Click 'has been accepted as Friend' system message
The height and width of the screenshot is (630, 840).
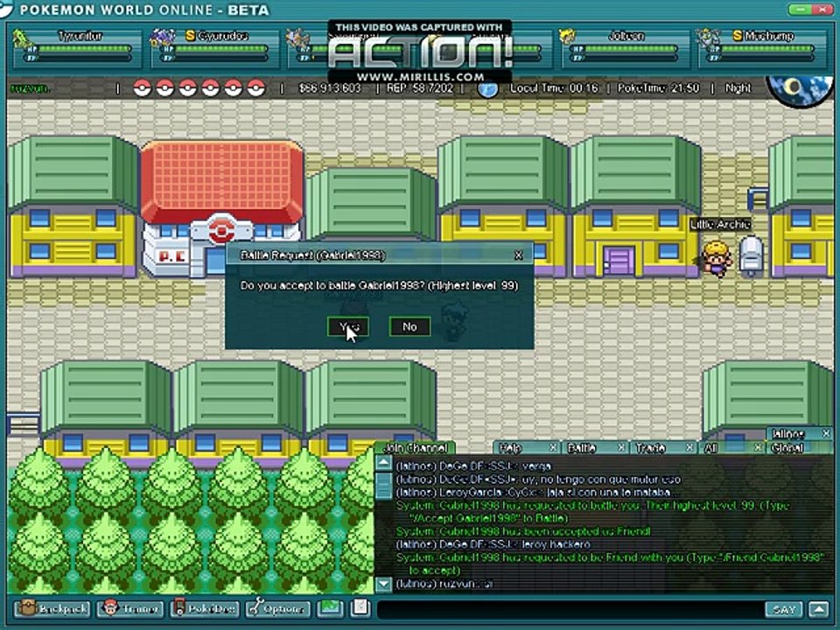click(x=523, y=531)
